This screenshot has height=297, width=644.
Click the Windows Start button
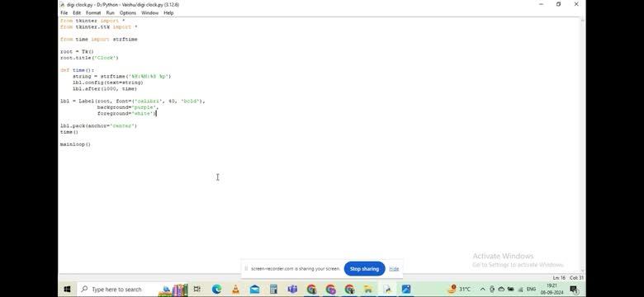click(x=68, y=290)
